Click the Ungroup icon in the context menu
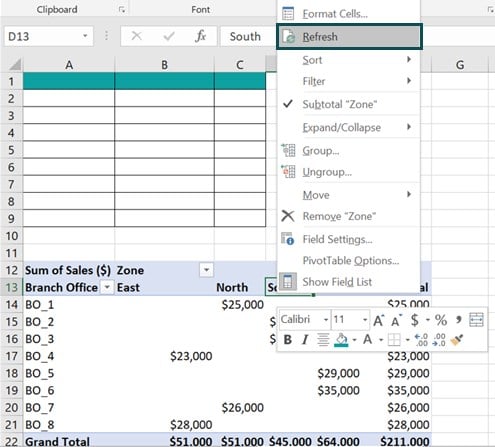495x447 pixels. (288, 172)
